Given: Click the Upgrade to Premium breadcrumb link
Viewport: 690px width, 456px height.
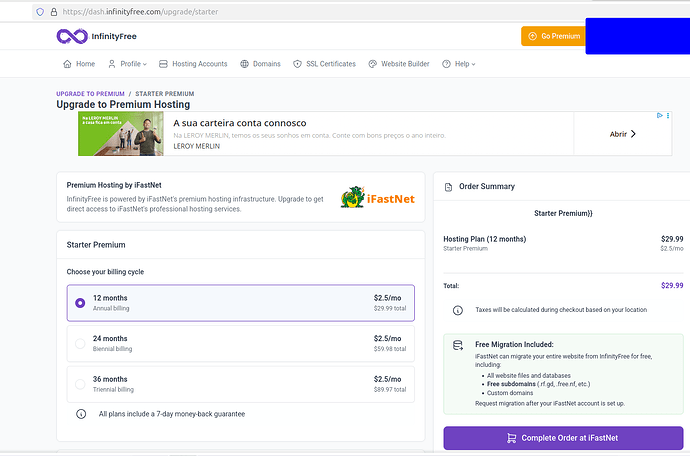Looking at the screenshot, I should pyautogui.click(x=90, y=94).
